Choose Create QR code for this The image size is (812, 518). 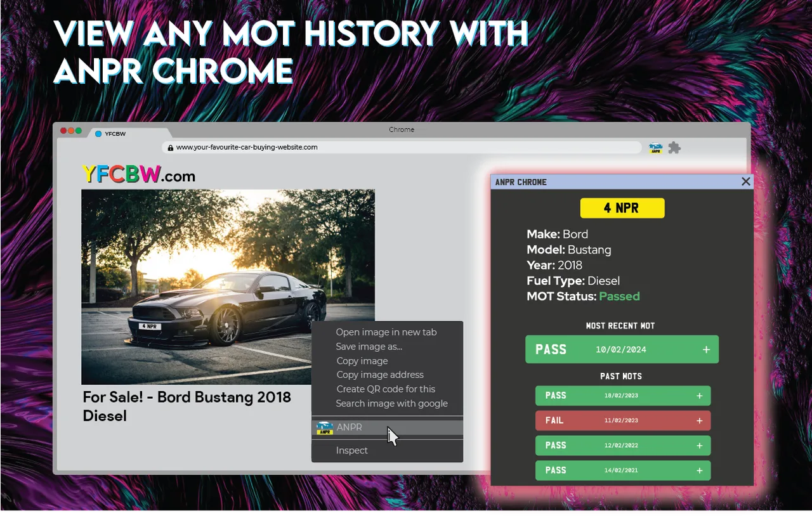tap(386, 389)
